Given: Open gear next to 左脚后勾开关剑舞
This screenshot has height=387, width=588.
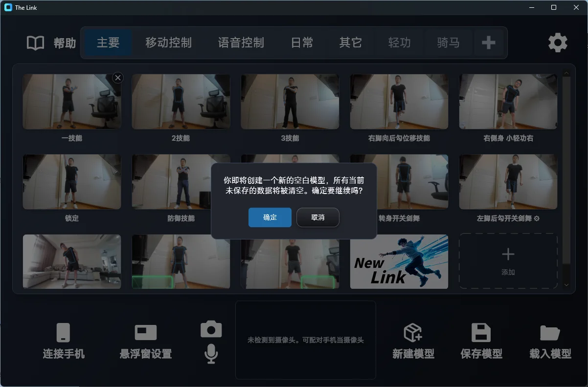Looking at the screenshot, I should coord(537,218).
